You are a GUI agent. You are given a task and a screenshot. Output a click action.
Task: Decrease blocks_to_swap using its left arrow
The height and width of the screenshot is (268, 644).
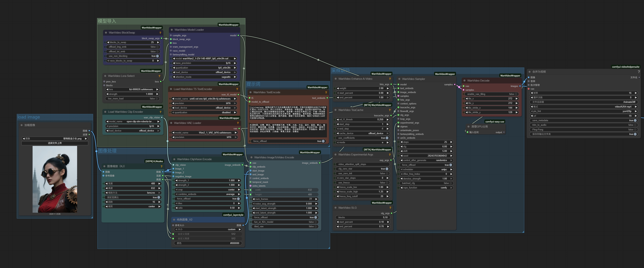(108, 42)
